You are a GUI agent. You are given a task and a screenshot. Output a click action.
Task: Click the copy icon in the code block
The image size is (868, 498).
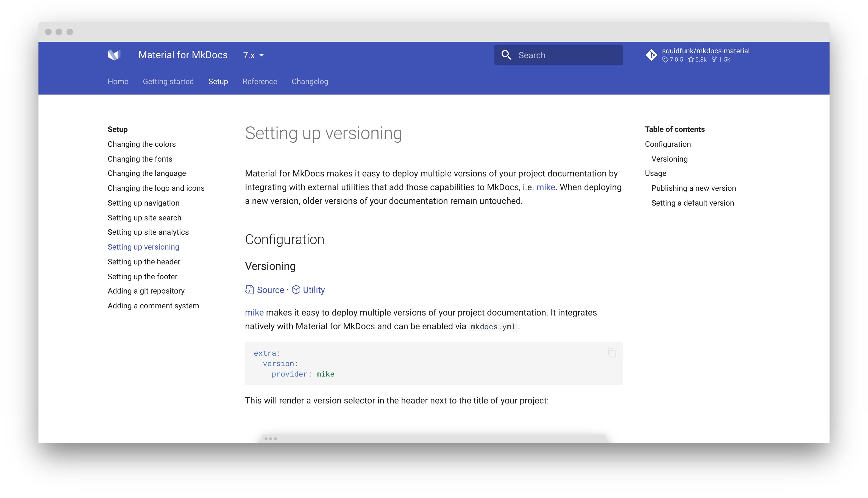coord(612,353)
